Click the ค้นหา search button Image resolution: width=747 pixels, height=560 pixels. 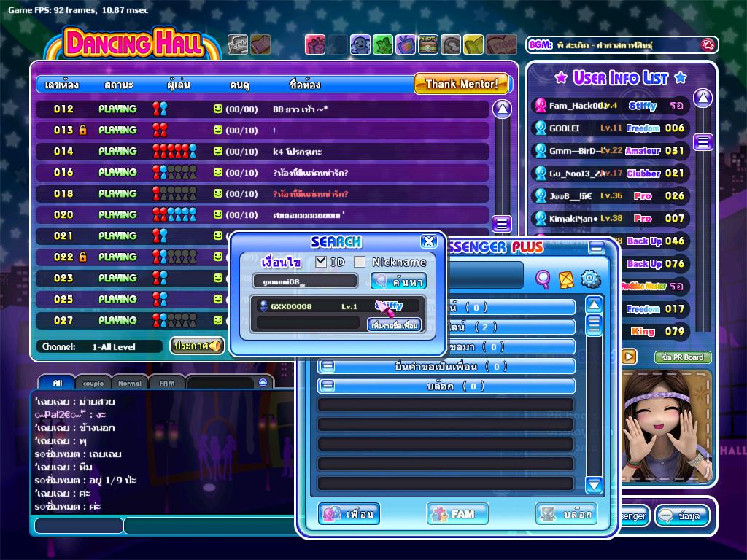click(x=399, y=281)
